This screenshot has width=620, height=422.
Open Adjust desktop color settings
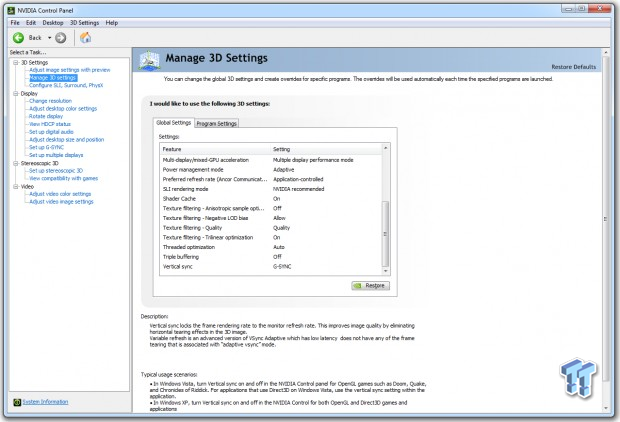pyautogui.click(x=63, y=109)
